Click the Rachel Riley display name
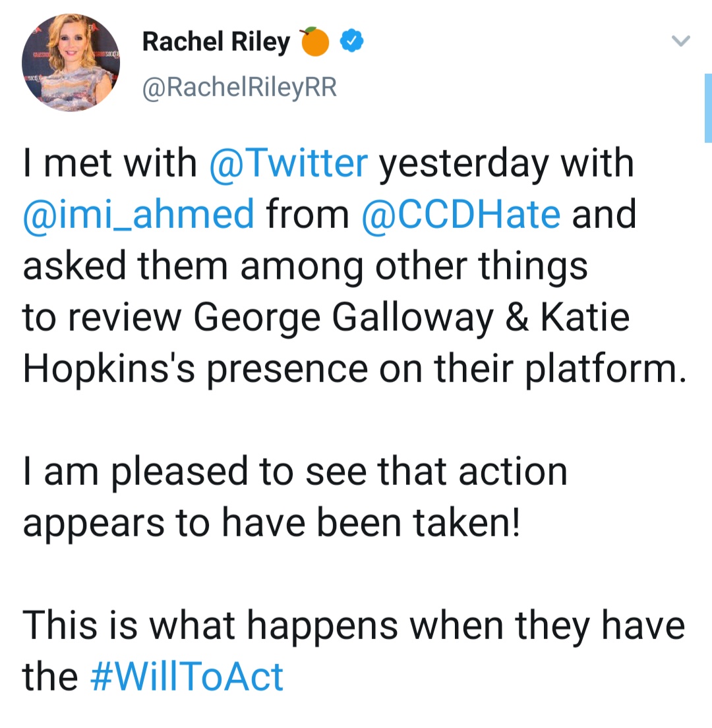Image resolution: width=712 pixels, height=728 pixels. (x=216, y=43)
